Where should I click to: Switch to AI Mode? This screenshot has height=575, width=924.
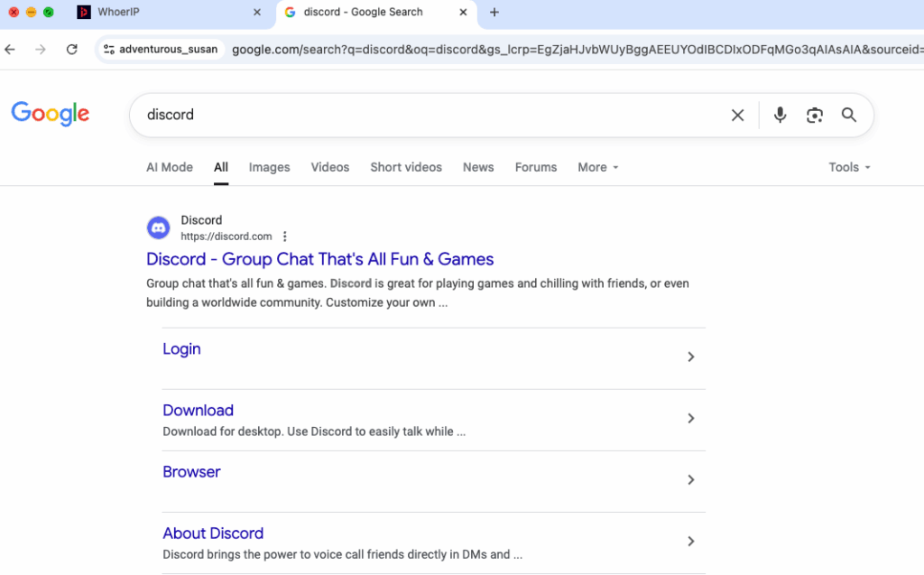[x=170, y=168]
